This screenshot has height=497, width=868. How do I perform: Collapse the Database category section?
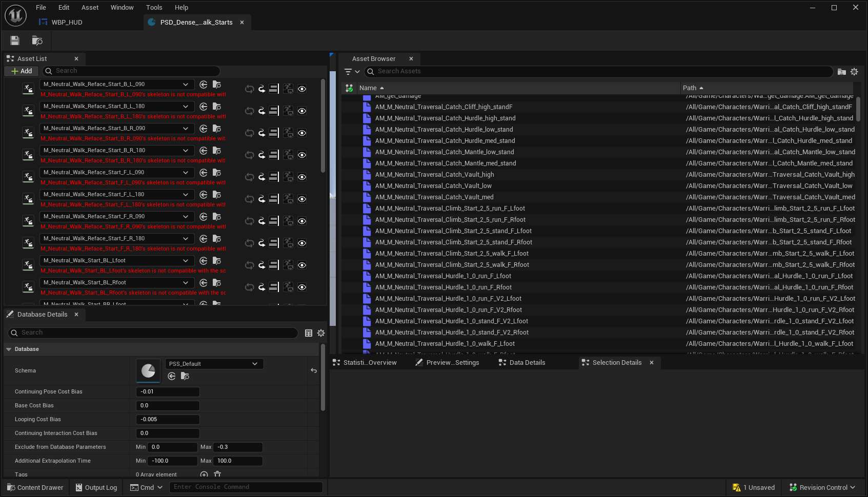tap(9, 349)
